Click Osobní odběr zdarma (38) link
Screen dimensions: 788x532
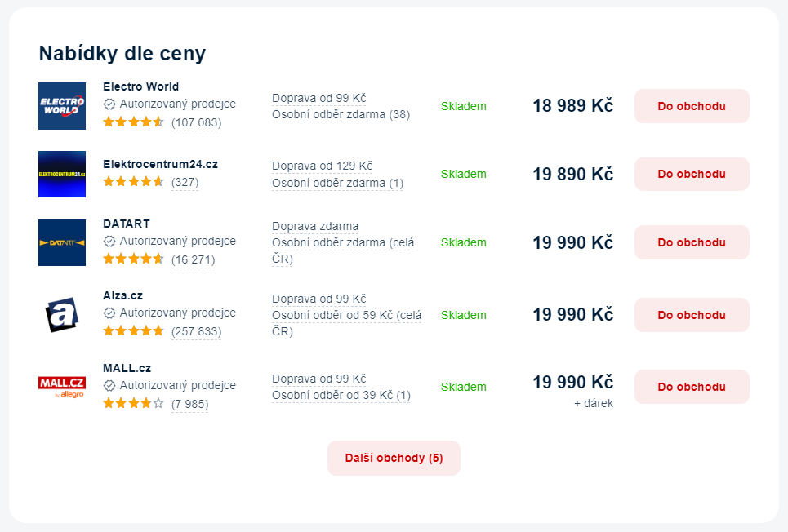point(341,114)
